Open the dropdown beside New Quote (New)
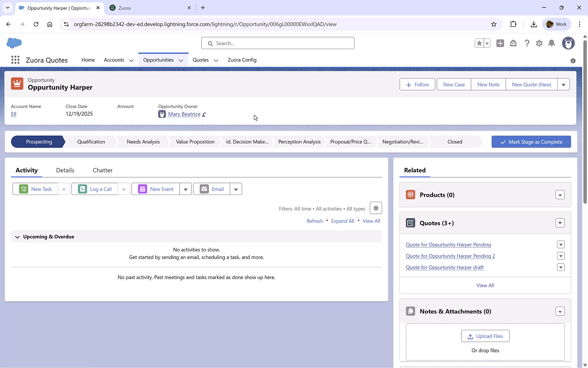The image size is (588, 368). point(563,84)
